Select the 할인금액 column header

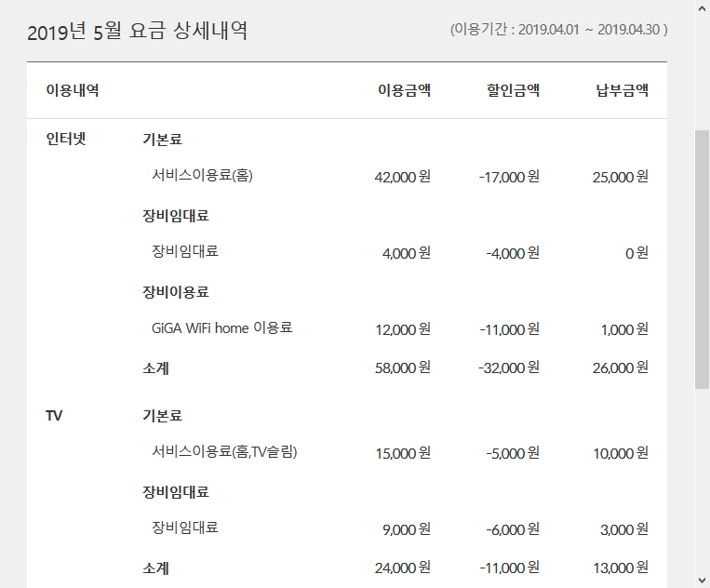click(513, 90)
